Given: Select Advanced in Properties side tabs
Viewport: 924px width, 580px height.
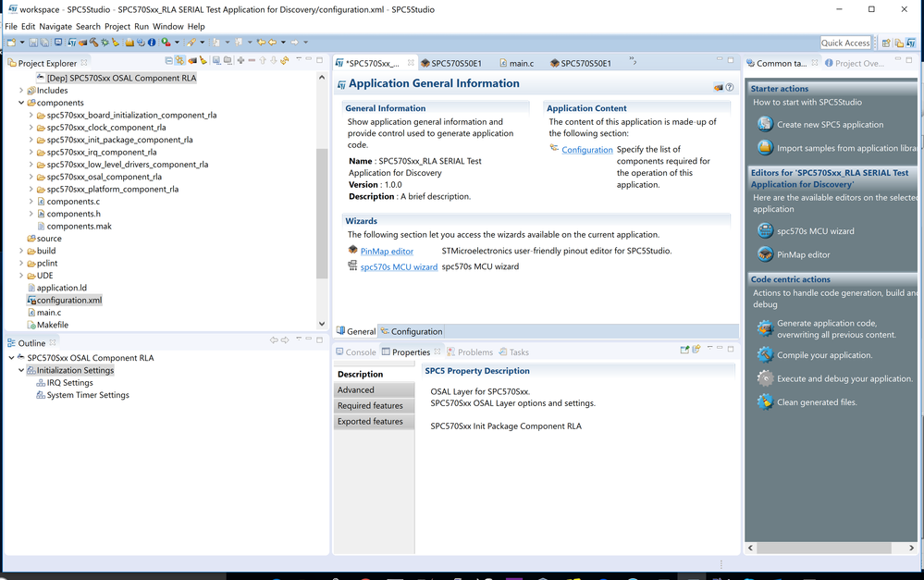Looking at the screenshot, I should [x=374, y=389].
